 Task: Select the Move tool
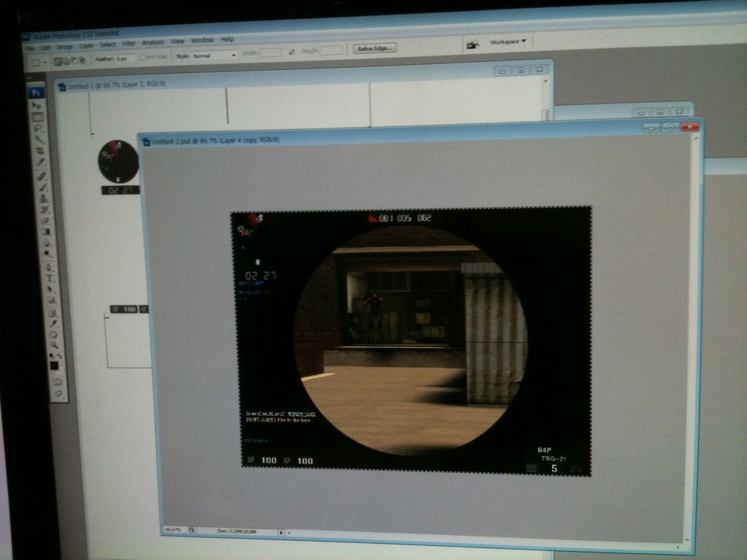click(x=36, y=105)
